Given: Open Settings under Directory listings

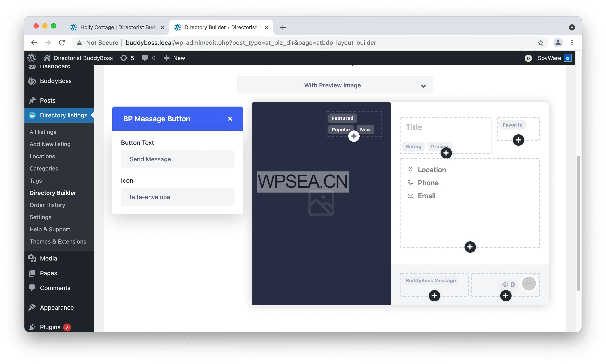Looking at the screenshot, I should coord(40,217).
